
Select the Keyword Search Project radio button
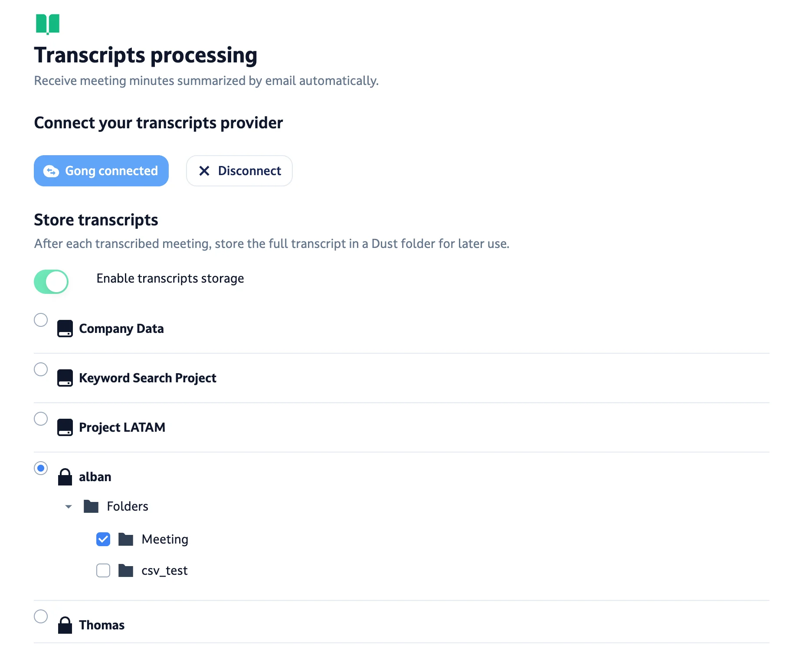(40, 369)
